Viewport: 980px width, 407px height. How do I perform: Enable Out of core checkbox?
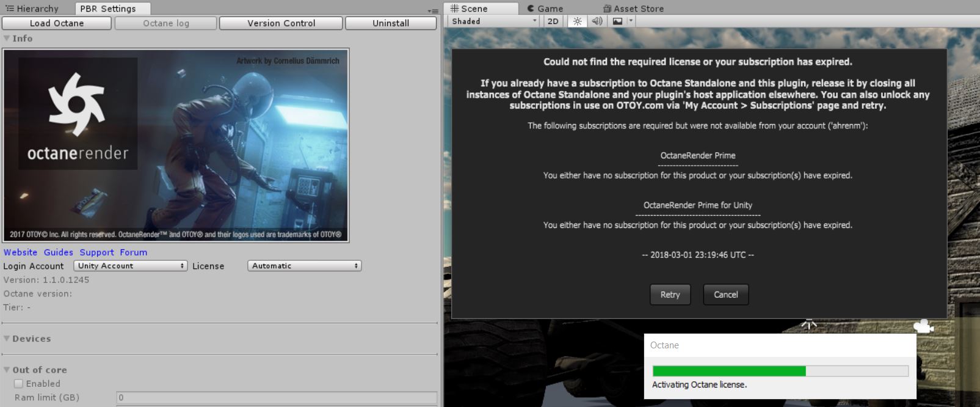[18, 384]
